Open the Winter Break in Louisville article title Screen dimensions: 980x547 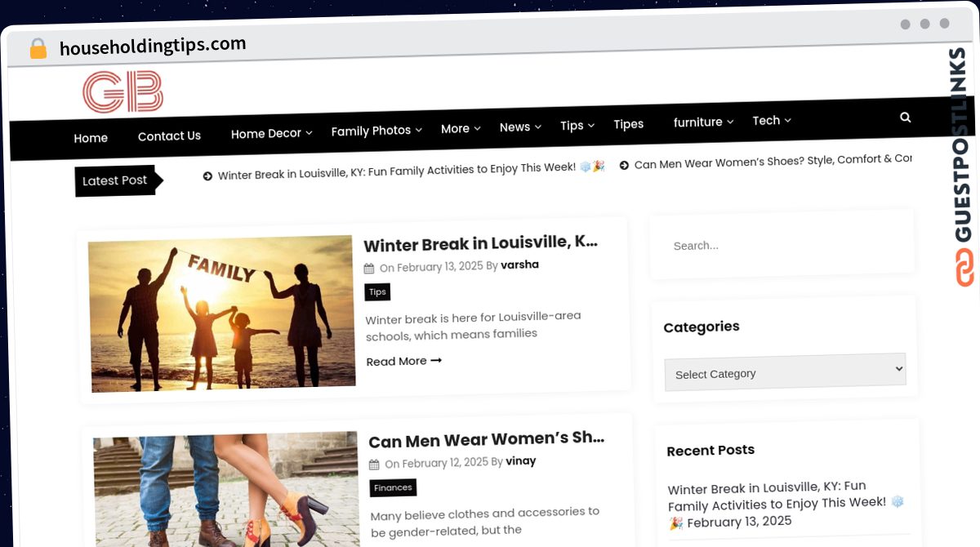480,242
